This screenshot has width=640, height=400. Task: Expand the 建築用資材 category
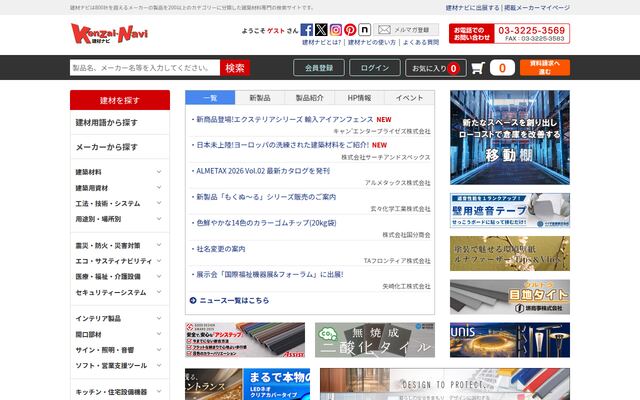119,188
